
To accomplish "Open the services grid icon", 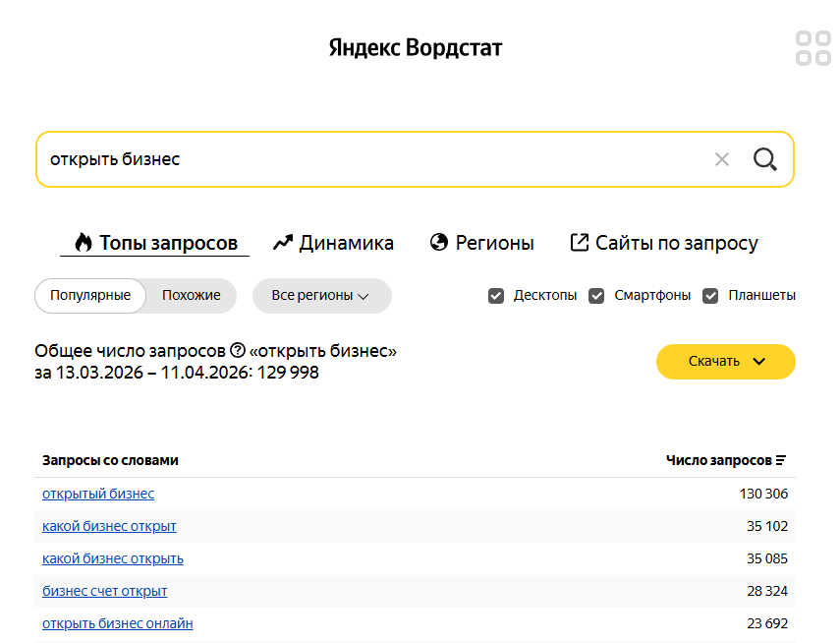I will tap(813, 48).
